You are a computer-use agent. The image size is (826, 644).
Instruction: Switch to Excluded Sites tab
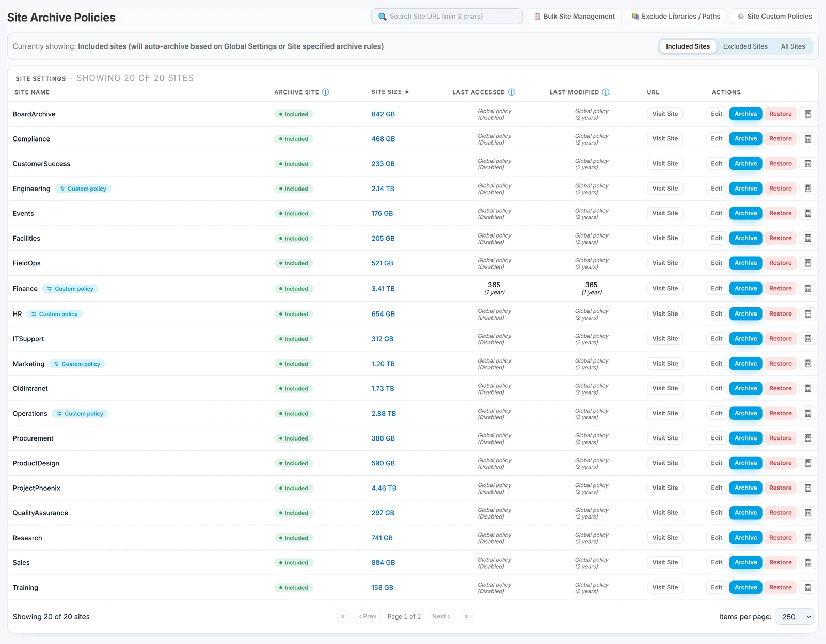(x=745, y=46)
